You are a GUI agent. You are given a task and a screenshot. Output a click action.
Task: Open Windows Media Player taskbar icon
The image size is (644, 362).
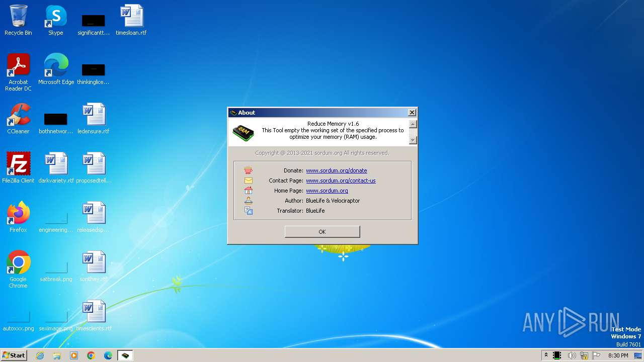(74, 355)
